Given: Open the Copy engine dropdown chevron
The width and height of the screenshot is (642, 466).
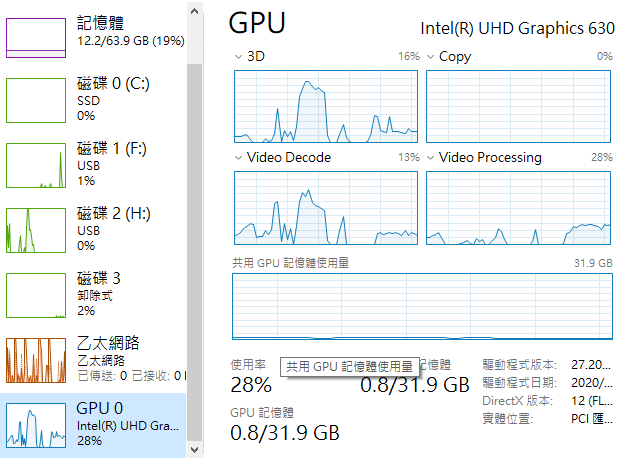Looking at the screenshot, I should point(430,57).
